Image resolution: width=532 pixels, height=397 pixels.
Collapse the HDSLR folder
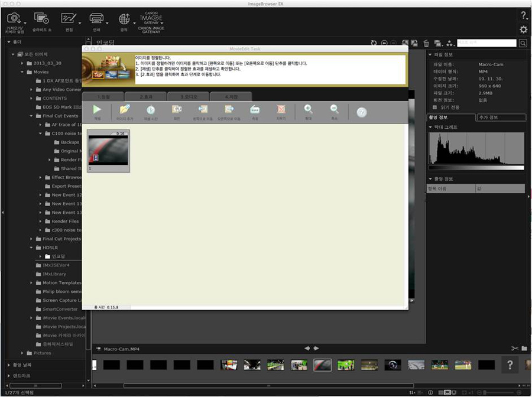point(31,248)
